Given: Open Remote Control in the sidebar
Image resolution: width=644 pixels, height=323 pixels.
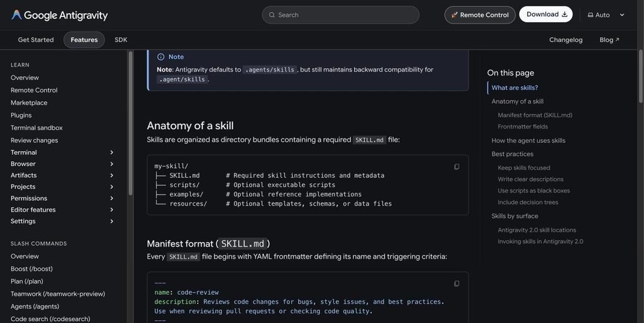Looking at the screenshot, I should [x=34, y=90].
